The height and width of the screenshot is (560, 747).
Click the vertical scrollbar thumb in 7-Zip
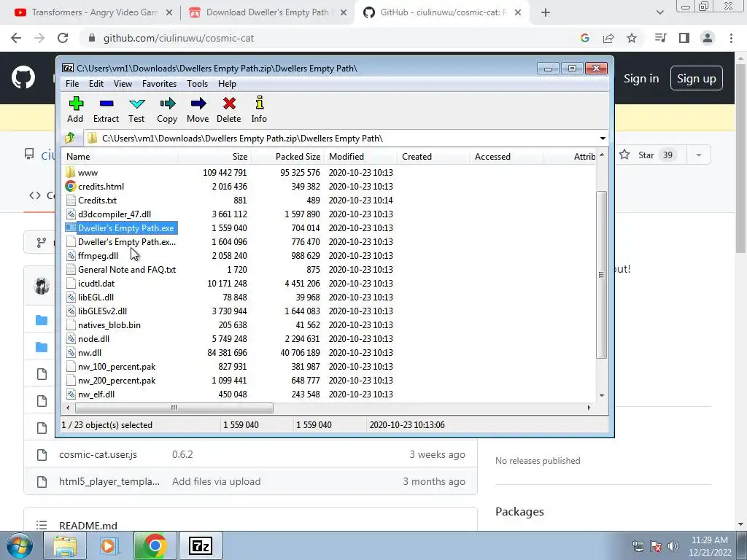pos(602,275)
